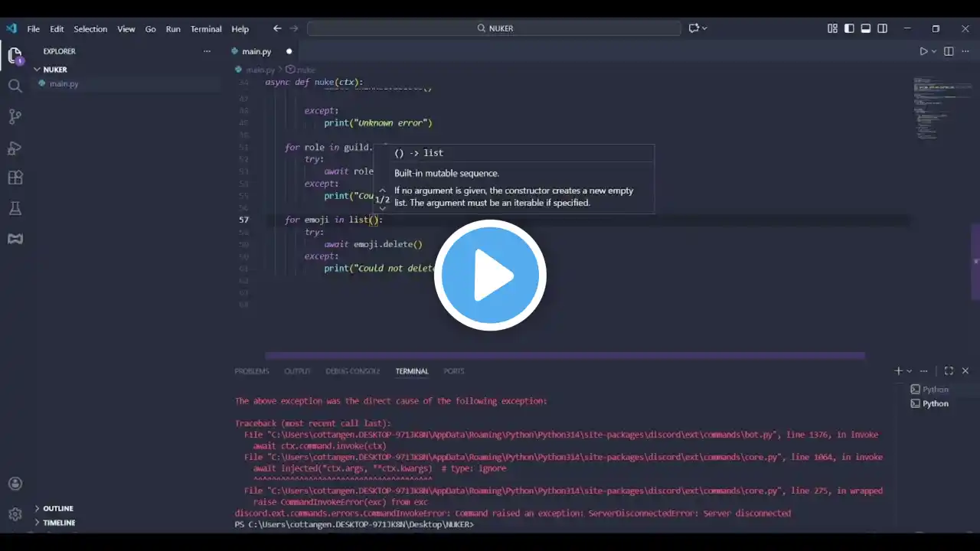Open the Terminal menu
This screenshot has width=980, height=551.
coord(206,29)
